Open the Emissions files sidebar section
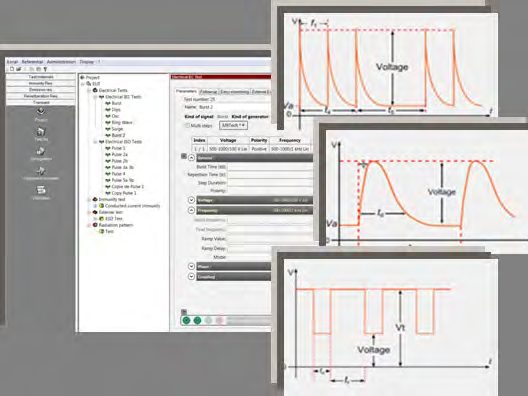Screen dimensions: 528x396 (x=41, y=90)
